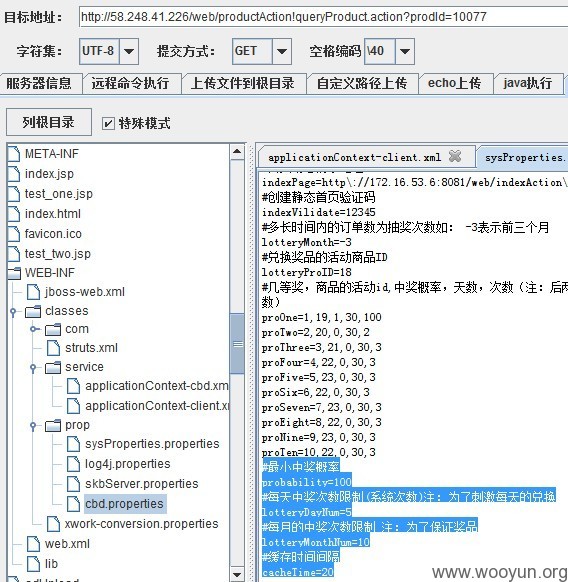
Task: Click the line indexVilidate=12345
Action: [x=319, y=212]
